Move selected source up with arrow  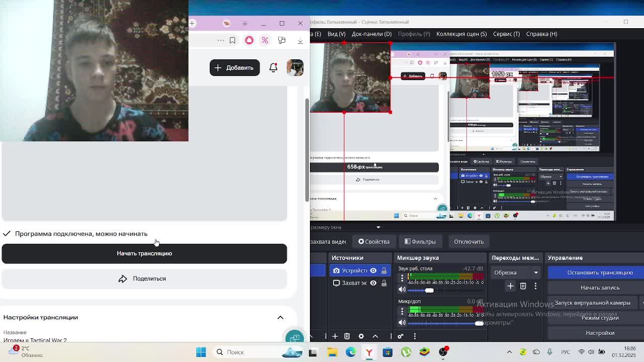[375, 336]
